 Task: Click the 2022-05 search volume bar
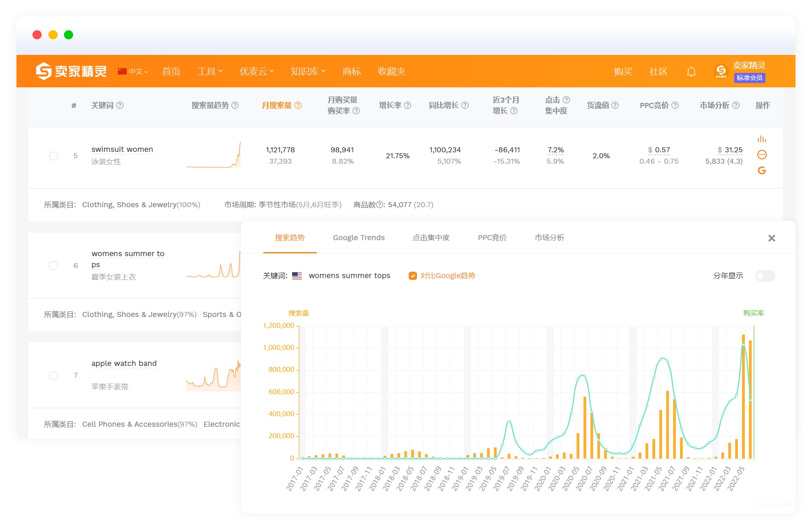[743, 397]
